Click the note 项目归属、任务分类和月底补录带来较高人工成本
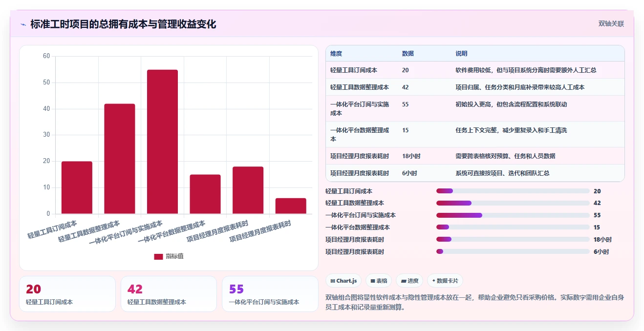 pos(520,87)
